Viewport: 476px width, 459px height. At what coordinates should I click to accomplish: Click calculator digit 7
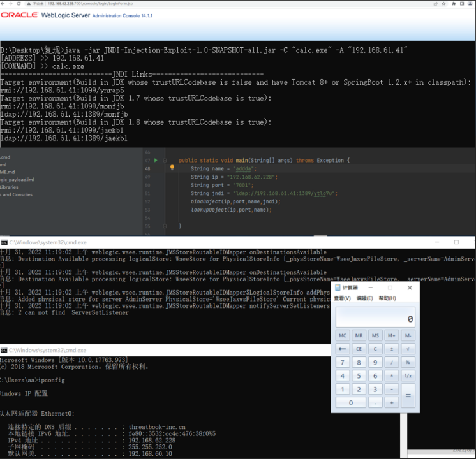tap(343, 362)
